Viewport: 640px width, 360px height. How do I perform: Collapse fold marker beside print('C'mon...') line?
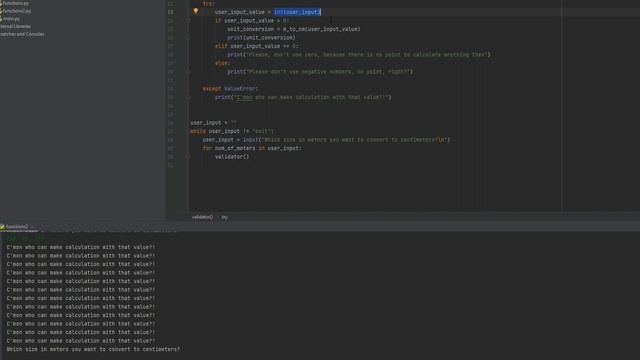[x=188, y=98]
